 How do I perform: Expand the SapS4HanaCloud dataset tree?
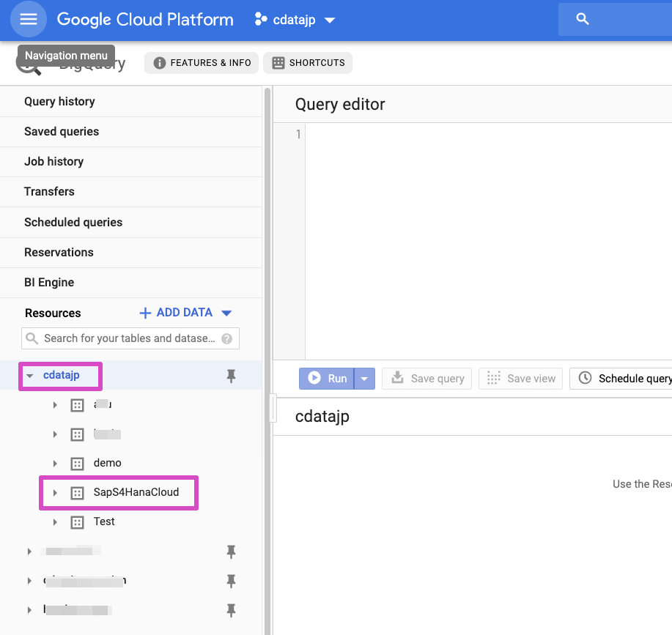(55, 493)
